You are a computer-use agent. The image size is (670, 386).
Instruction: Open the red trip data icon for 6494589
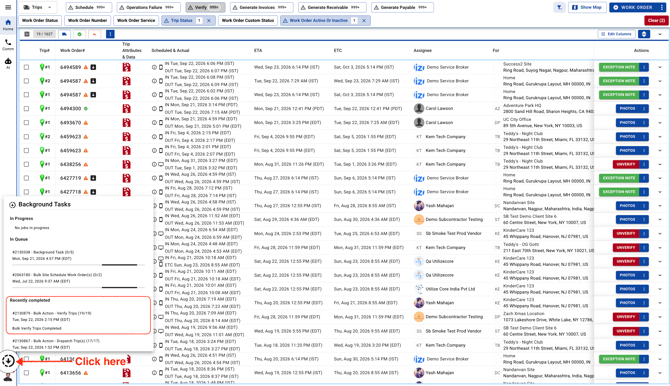tap(126, 67)
